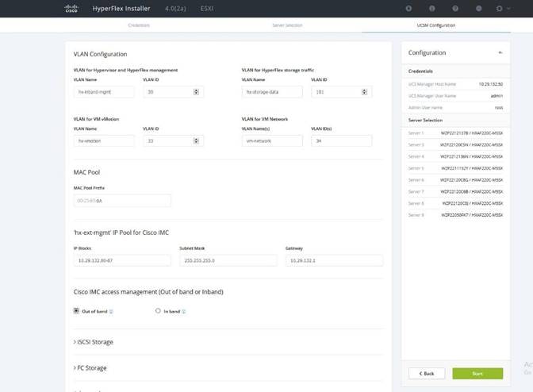This screenshot has width=533, height=392.
Task: Click the Server 7 row in Configuration
Action: coord(455,192)
